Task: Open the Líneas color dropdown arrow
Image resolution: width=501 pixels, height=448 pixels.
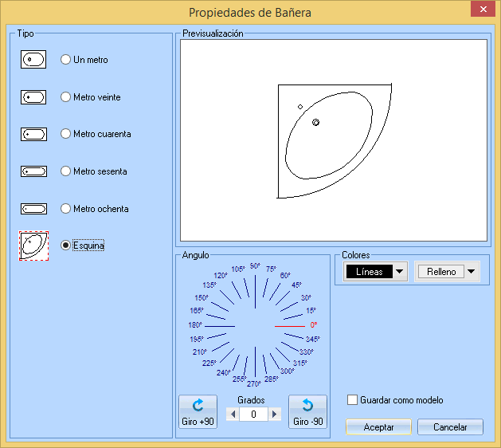Action: 400,272
